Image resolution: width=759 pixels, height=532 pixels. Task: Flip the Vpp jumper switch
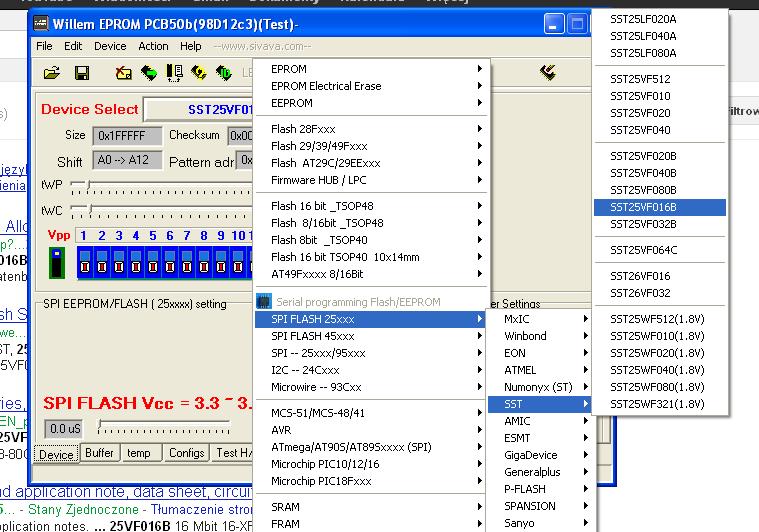pyautogui.click(x=58, y=264)
